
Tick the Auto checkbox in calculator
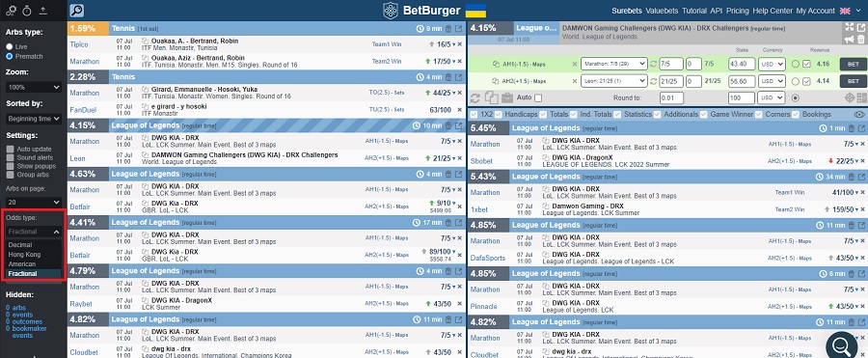[538, 98]
